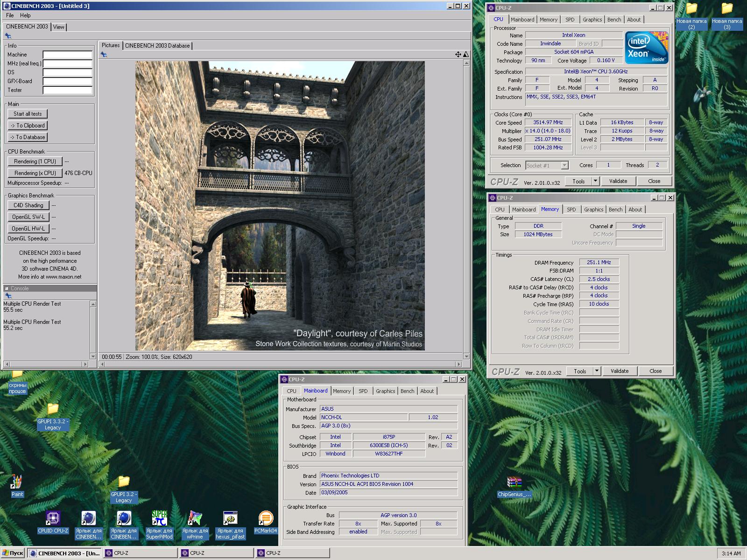The image size is (747, 560).
Task: Run the OpenGL SW-L test
Action: pyautogui.click(x=28, y=217)
